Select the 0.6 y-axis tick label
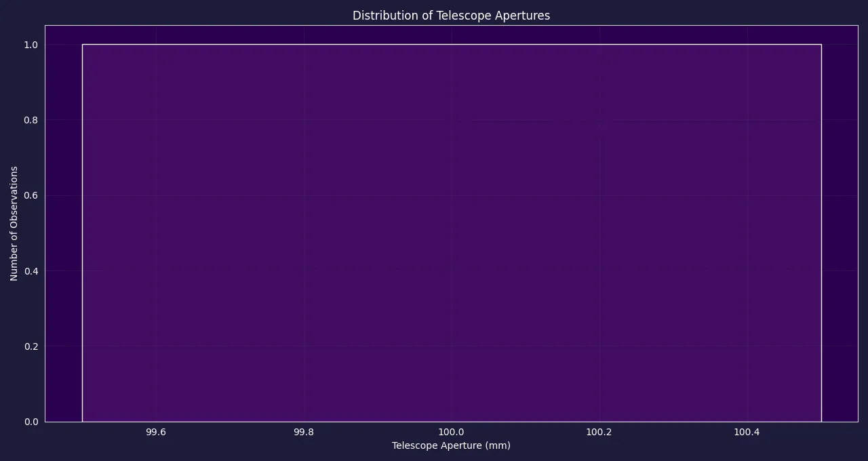Screen dimensions: 868x461 (x=31, y=195)
